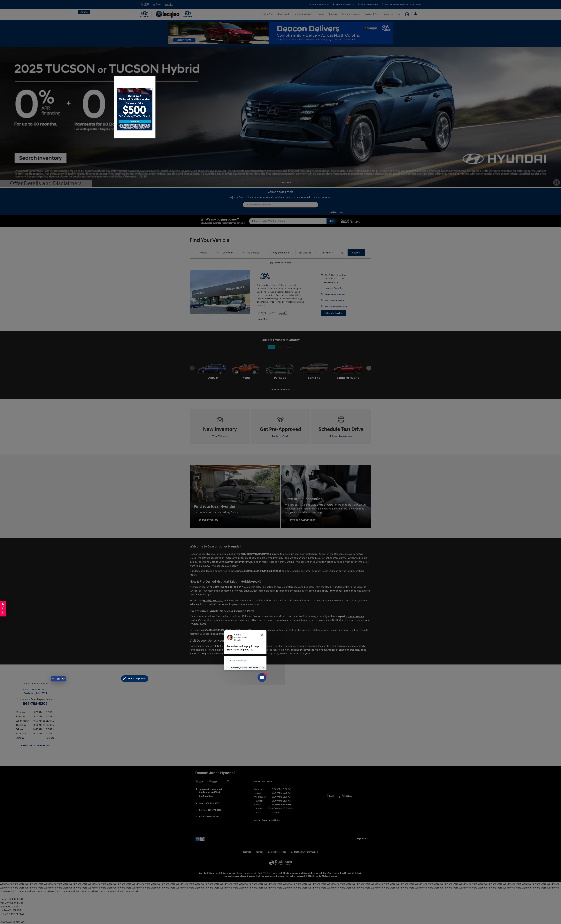Click the Kona vehicle thumbnail

click(x=246, y=369)
